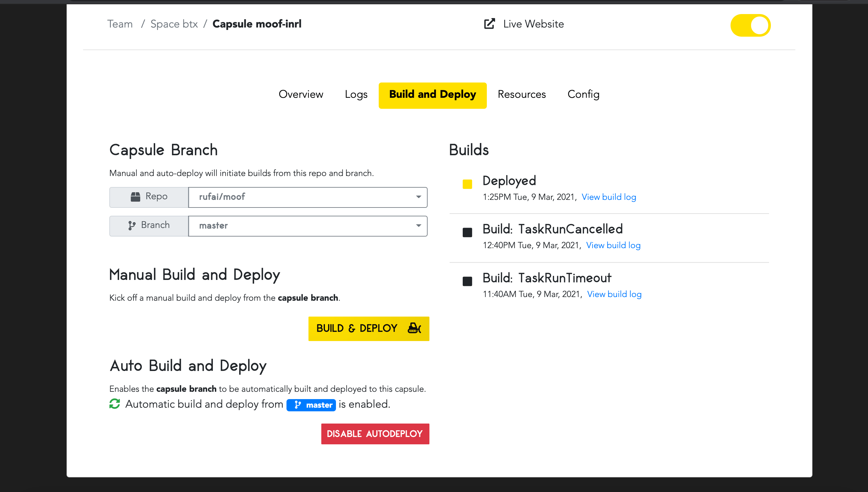
Task: Click View build log for TaskRunCancelled
Action: pos(614,245)
